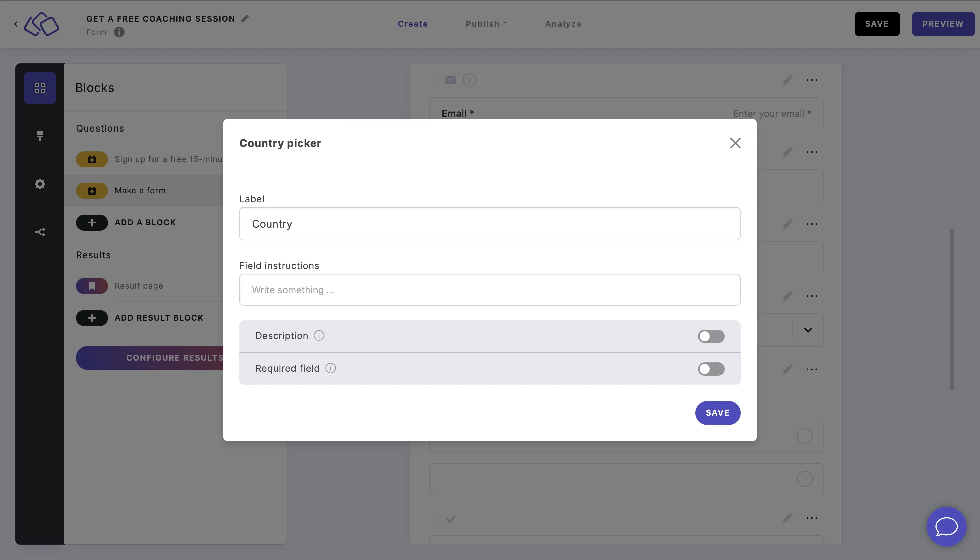Save the Country picker settings
980x560 pixels.
tap(718, 413)
